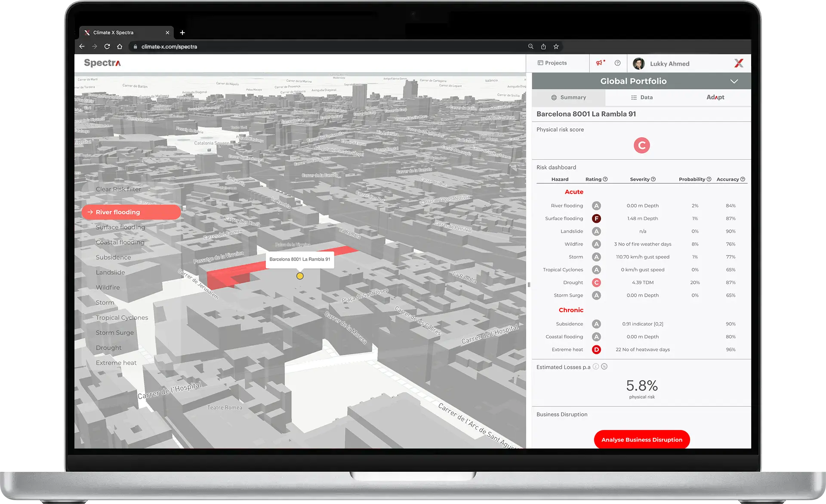Expand the Global Portfolio chevron
Viewport: 826px width, 504px height.
click(x=734, y=81)
